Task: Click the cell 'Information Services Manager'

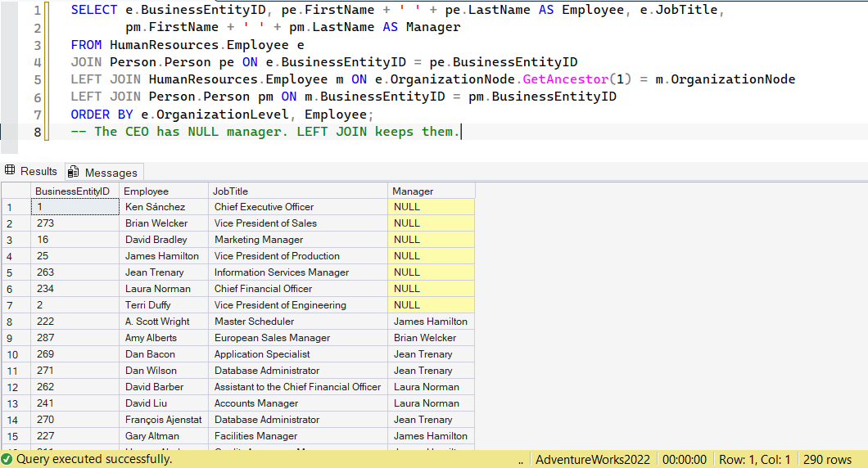Action: 298,272
